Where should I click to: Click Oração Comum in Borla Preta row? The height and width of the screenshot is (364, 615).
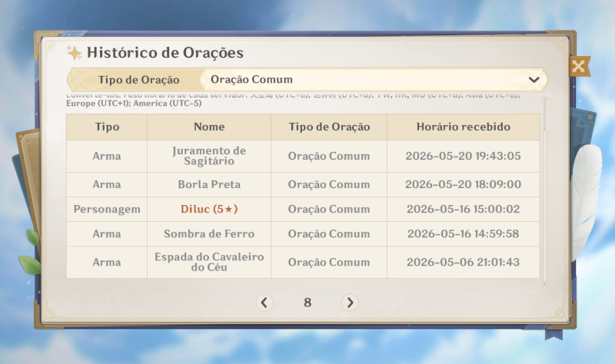pos(329,184)
